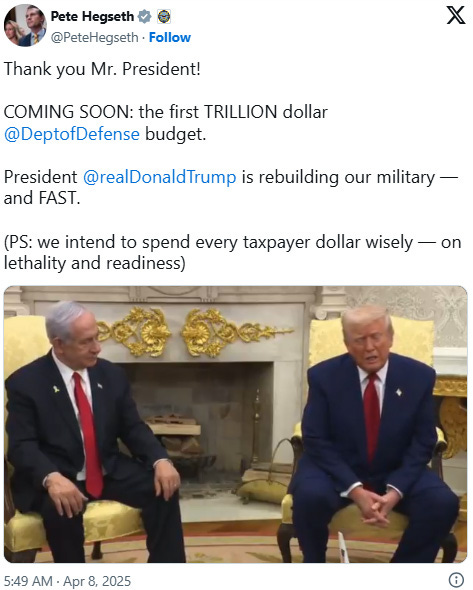Click the Apr 8, 2025 date

[x=97, y=581]
